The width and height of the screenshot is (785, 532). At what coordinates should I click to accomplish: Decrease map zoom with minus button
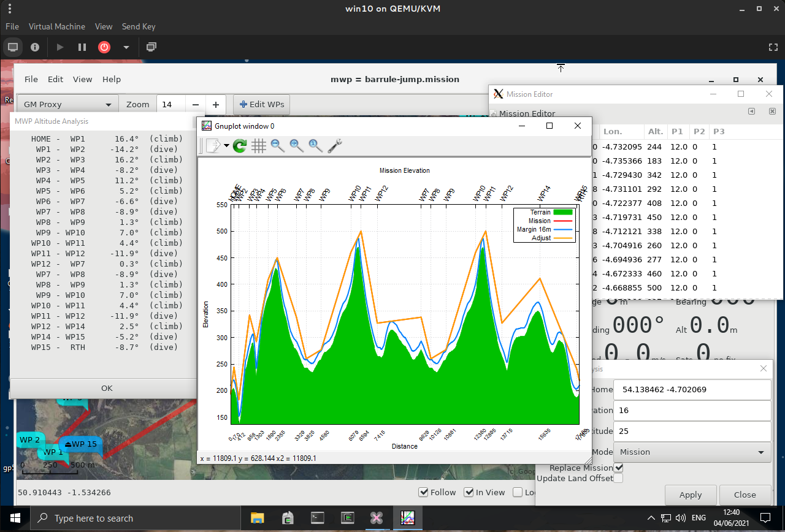pos(195,104)
